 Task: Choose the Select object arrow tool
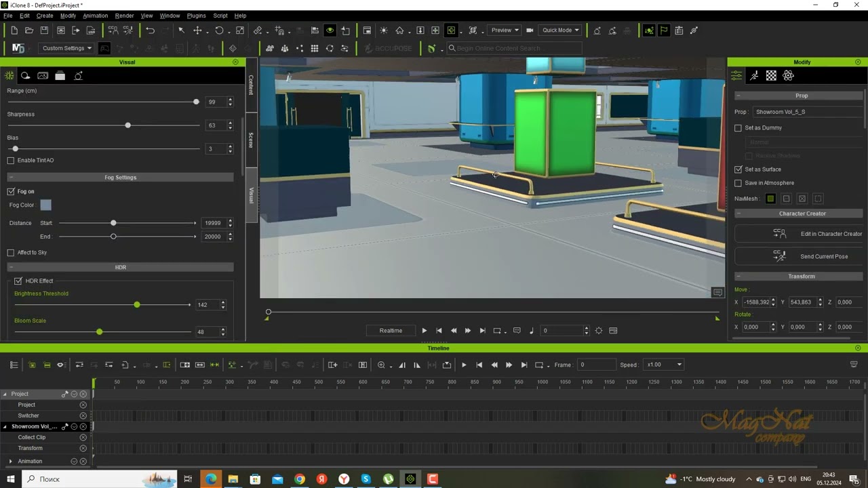[x=181, y=30]
